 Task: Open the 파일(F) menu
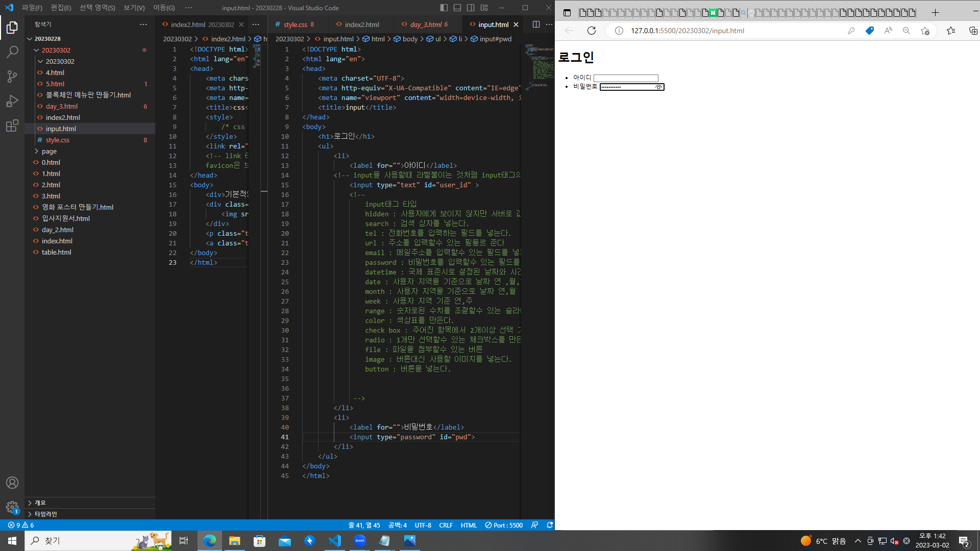click(x=32, y=8)
